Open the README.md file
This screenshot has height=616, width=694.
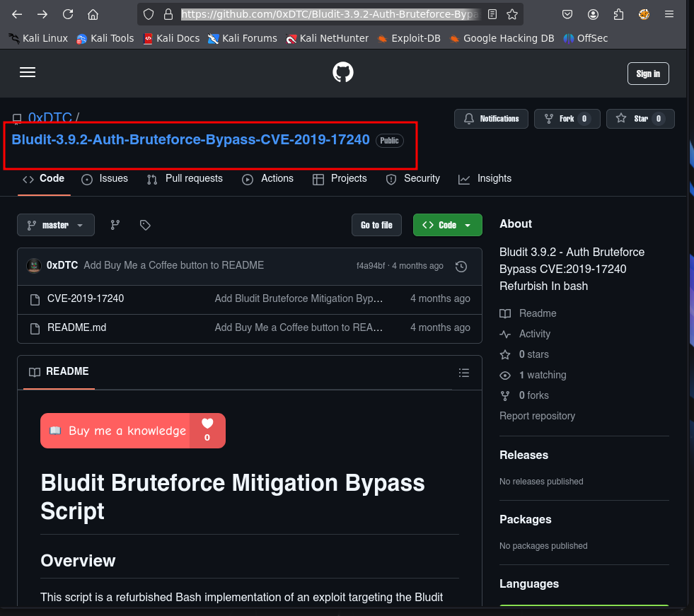[76, 328]
